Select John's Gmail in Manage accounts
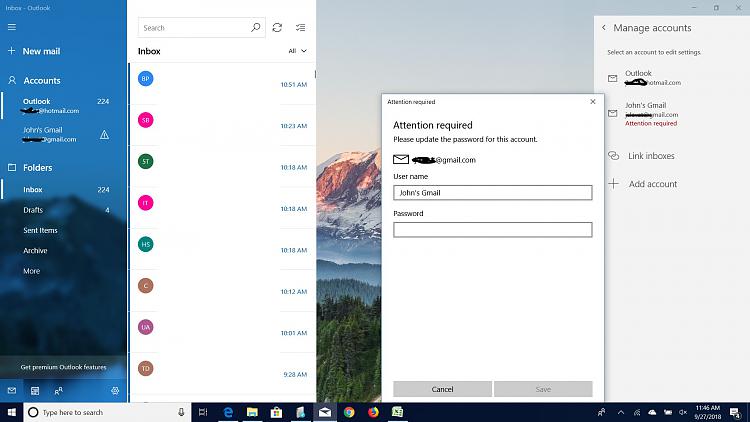This screenshot has width=750, height=422. [x=672, y=114]
